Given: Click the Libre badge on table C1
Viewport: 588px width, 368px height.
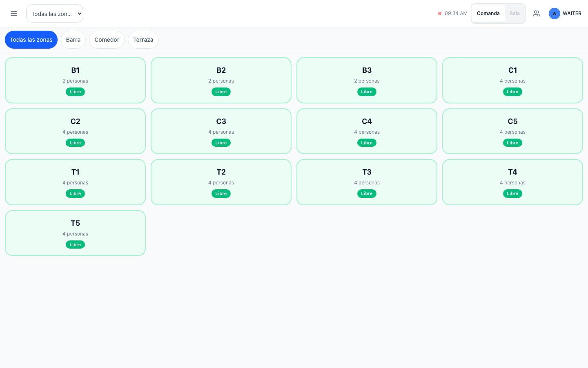Looking at the screenshot, I should point(512,92).
